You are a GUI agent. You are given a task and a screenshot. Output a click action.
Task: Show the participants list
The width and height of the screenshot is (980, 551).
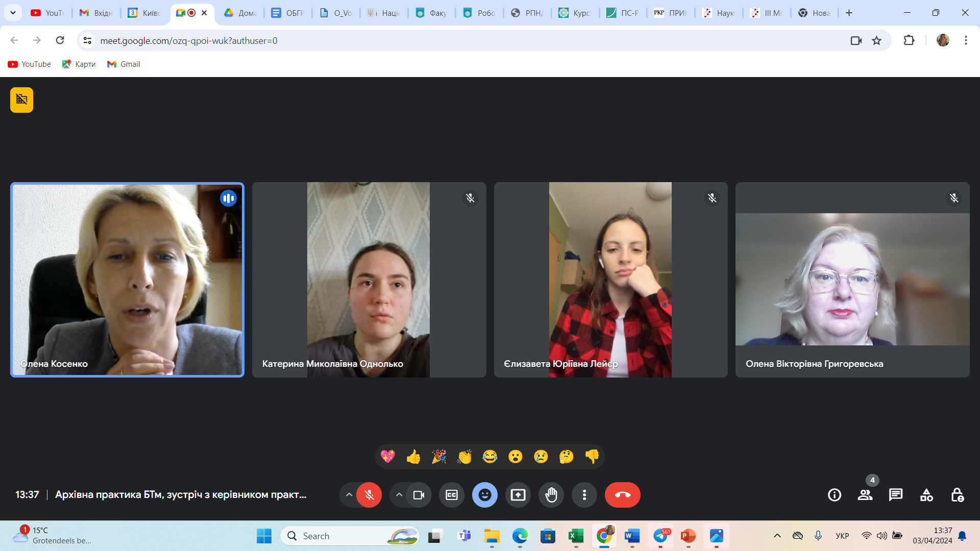[x=865, y=495]
